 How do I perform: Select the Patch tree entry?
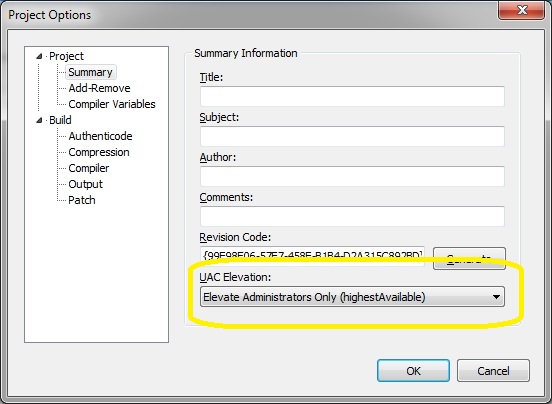coord(82,200)
